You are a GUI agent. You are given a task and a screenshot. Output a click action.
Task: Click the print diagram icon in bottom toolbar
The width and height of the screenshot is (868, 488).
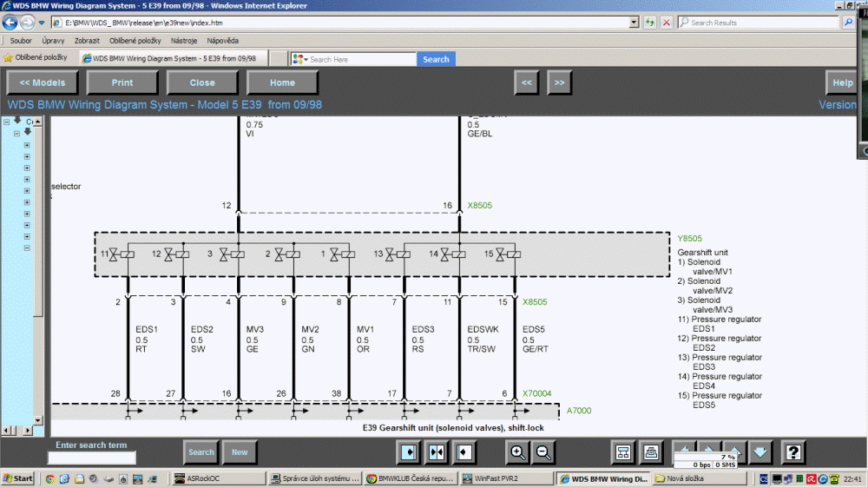tap(651, 452)
